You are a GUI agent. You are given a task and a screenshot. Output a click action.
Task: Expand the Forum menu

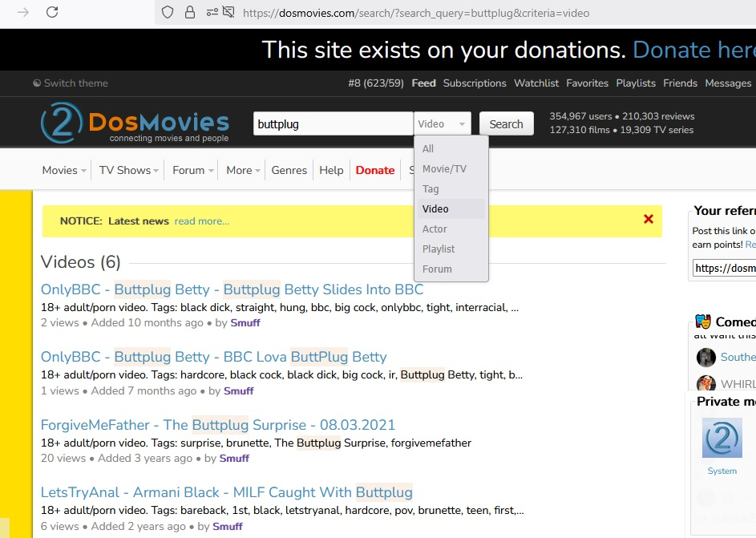pos(193,170)
